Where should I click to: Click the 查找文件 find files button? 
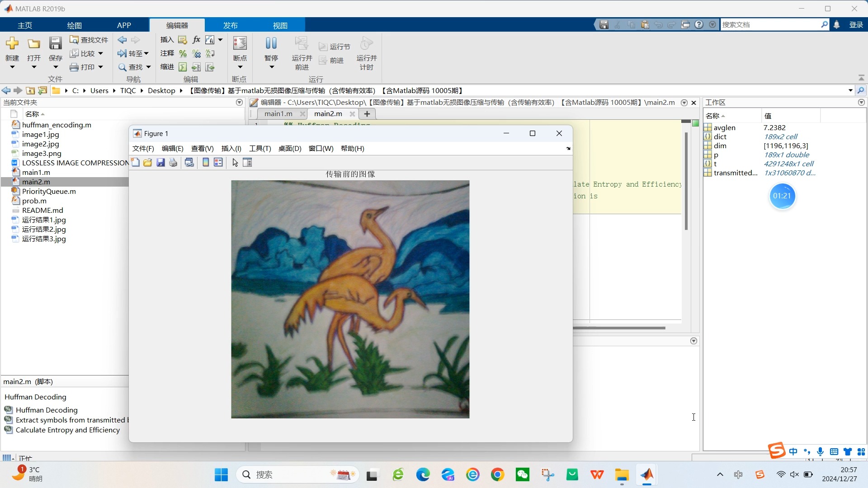click(89, 40)
